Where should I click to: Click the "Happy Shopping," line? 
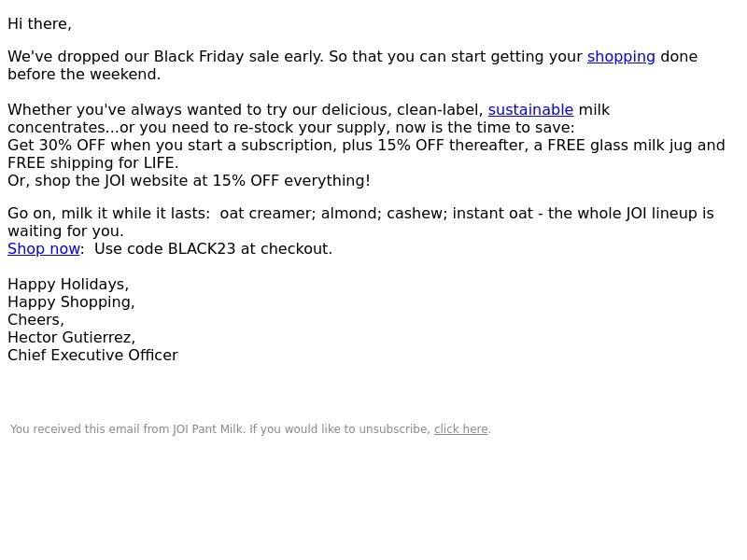72,302
